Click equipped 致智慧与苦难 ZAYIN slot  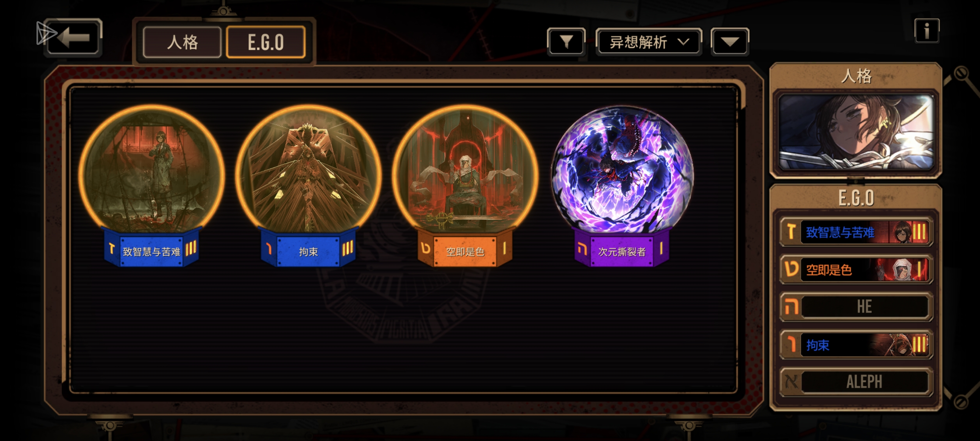(x=856, y=232)
